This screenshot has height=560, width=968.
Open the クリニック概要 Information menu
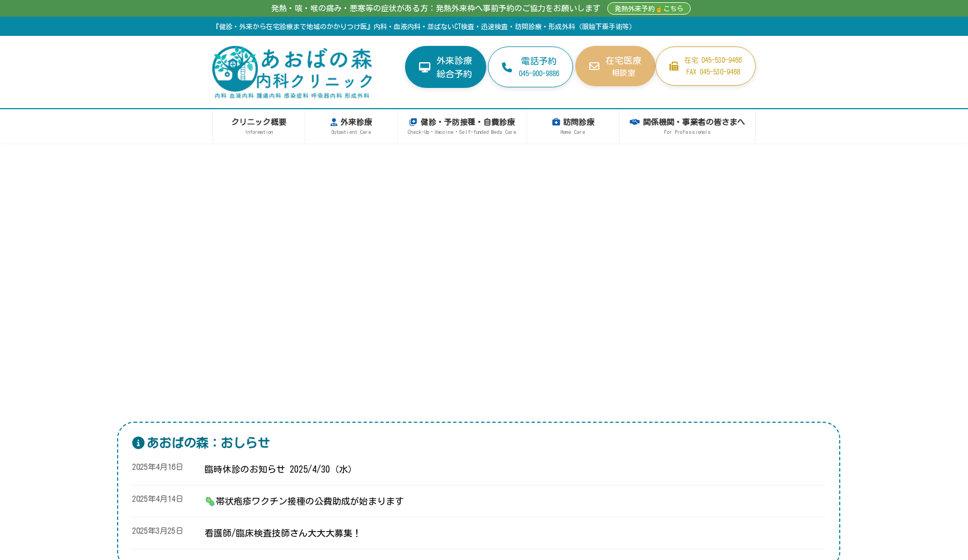point(259,126)
